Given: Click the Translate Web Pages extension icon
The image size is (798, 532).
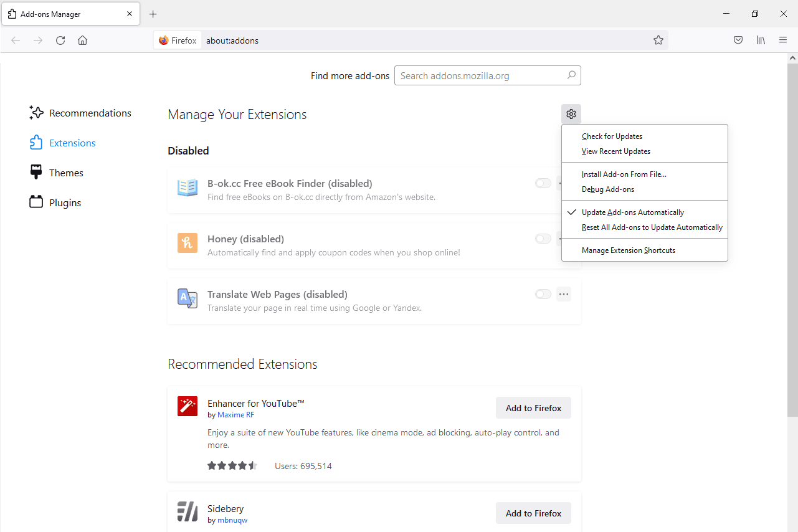Looking at the screenshot, I should pyautogui.click(x=188, y=298).
